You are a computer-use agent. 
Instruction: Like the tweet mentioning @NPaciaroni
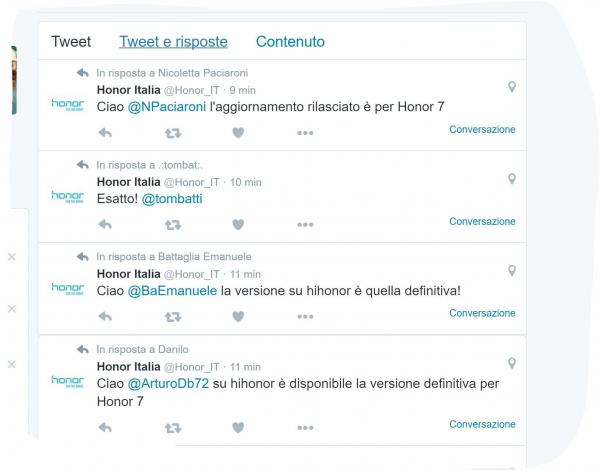[238, 133]
